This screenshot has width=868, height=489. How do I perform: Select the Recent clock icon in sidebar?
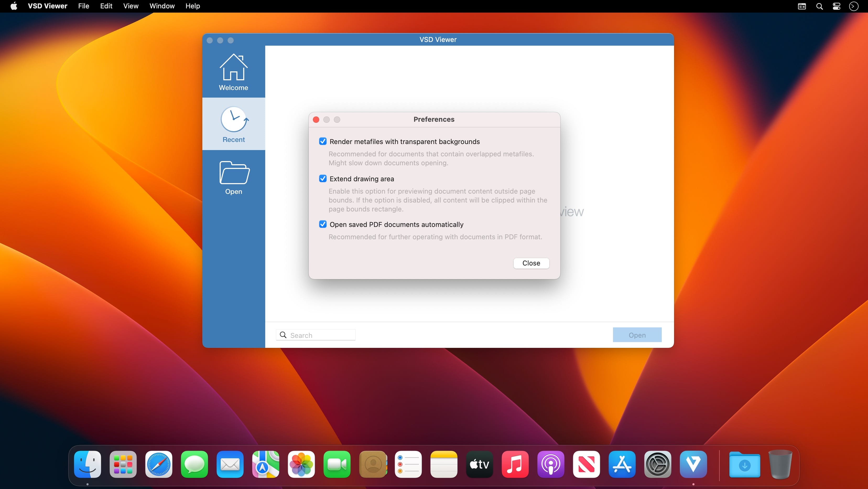point(234,119)
